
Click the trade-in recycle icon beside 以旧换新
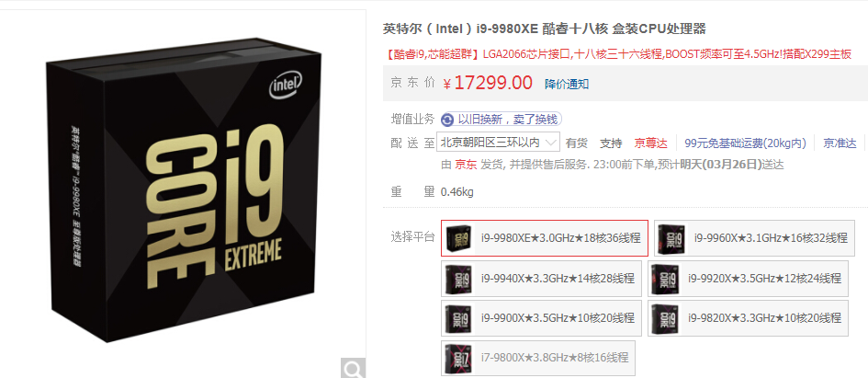(x=447, y=120)
